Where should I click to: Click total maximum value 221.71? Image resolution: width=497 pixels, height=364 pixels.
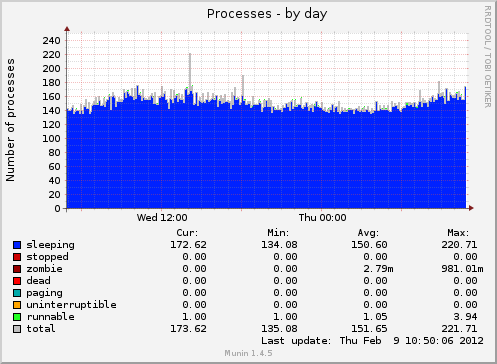pos(459,329)
